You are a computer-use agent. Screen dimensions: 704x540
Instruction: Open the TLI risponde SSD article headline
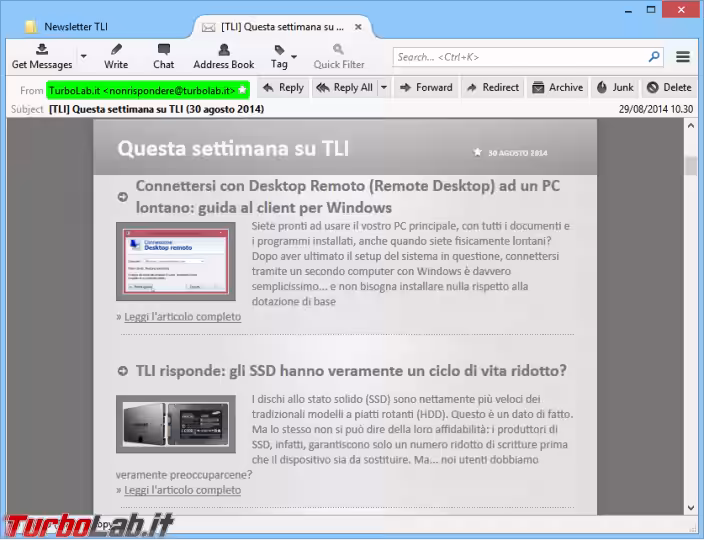point(351,371)
